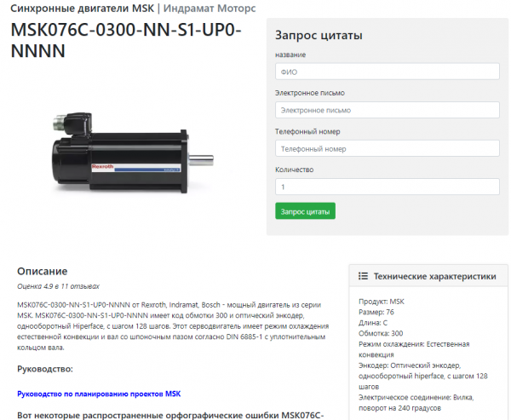Click the MSK076C-0300-NN-S1-UP0-NNNN page title

pos(126,40)
